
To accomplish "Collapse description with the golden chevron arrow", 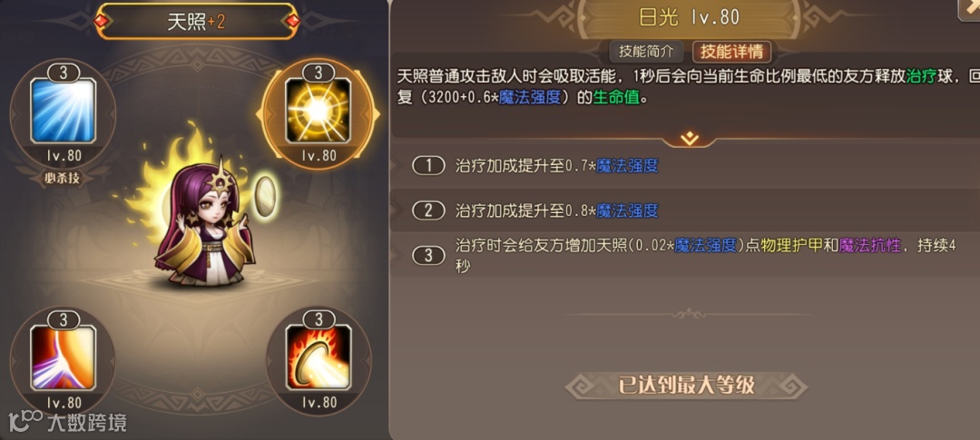I will click(x=690, y=139).
